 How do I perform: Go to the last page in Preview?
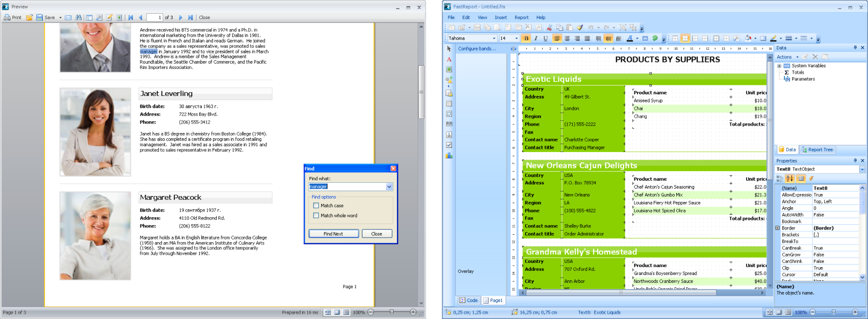point(191,17)
